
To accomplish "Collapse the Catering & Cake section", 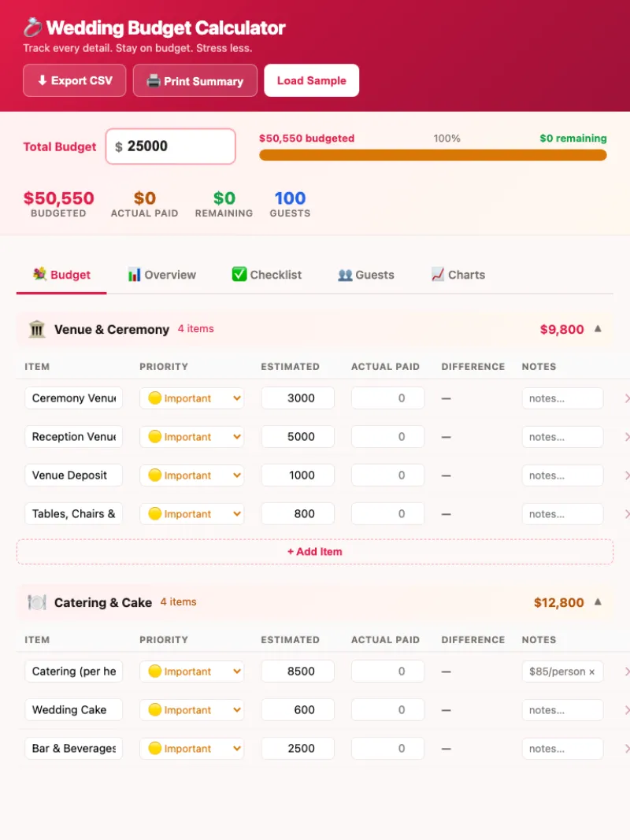I will 598,602.
